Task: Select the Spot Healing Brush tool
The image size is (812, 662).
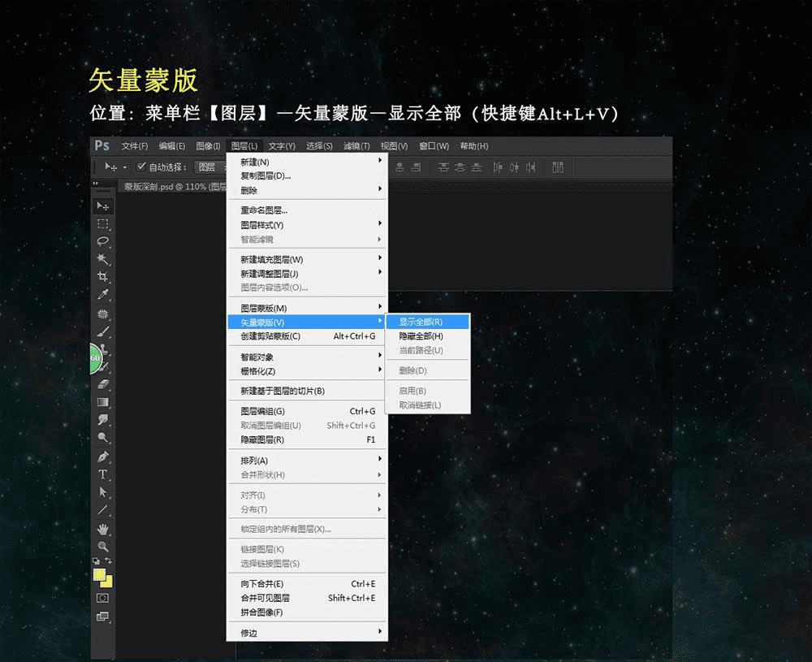Action: click(102, 314)
